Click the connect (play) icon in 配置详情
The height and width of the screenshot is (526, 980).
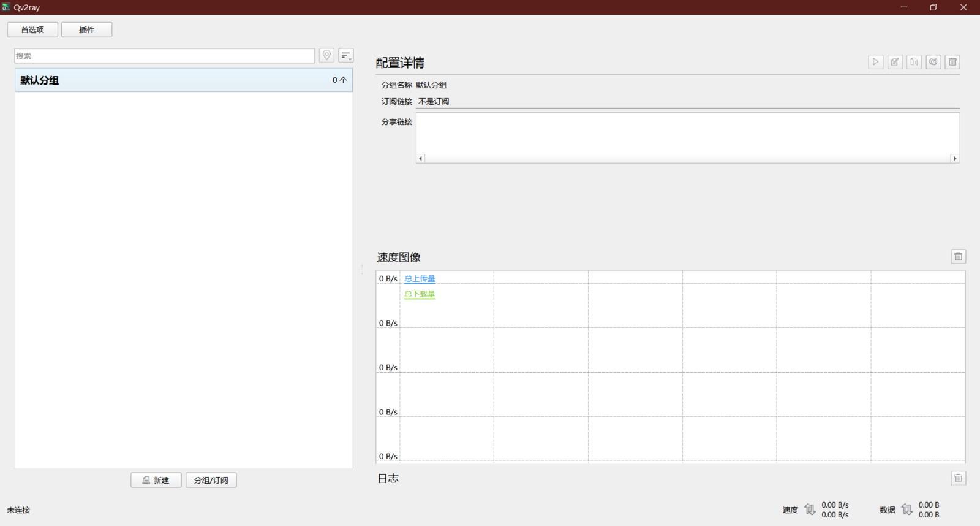[875, 62]
